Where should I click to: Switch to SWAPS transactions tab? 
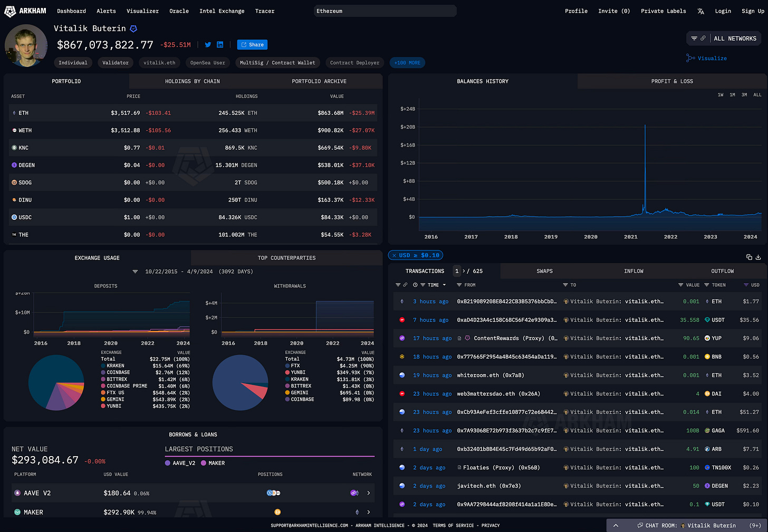[544, 271]
